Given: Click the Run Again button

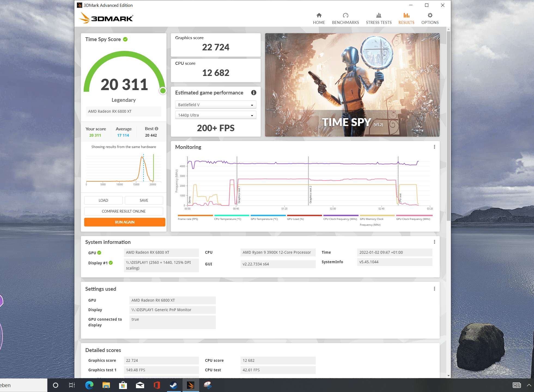Looking at the screenshot, I should (x=125, y=222).
